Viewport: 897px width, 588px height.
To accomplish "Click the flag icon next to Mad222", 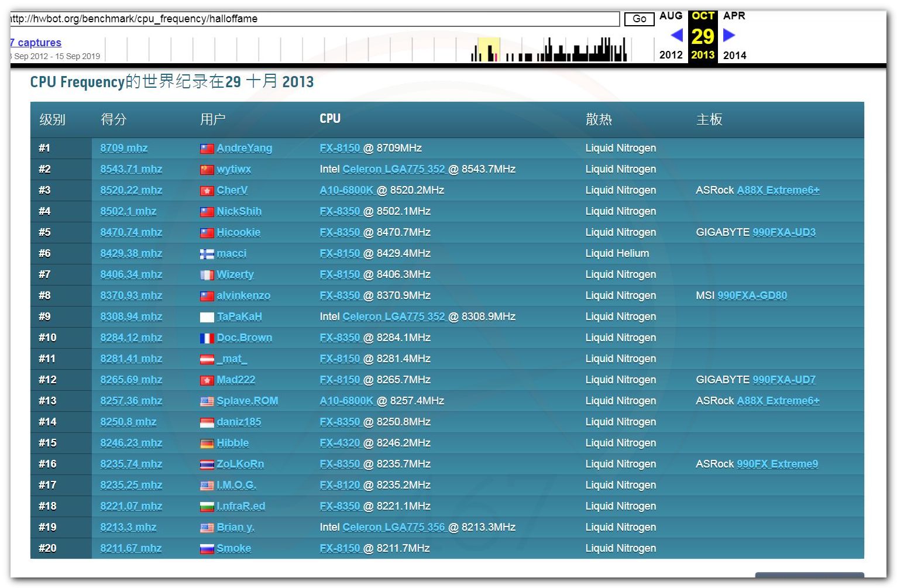I will coord(207,380).
